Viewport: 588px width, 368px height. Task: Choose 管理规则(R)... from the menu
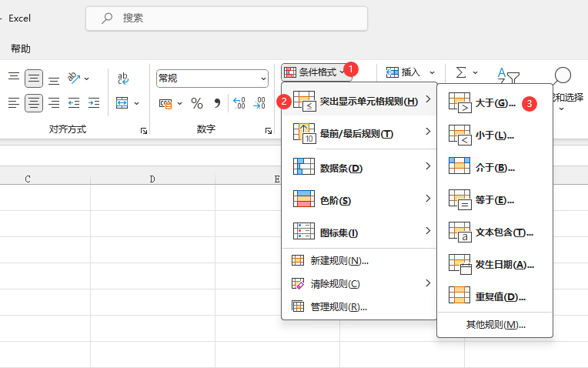[338, 307]
